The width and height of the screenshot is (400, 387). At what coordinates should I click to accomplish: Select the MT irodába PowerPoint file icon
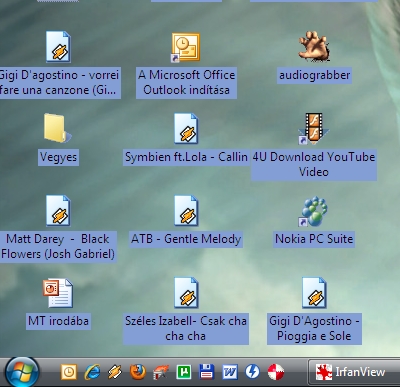pyautogui.click(x=58, y=293)
